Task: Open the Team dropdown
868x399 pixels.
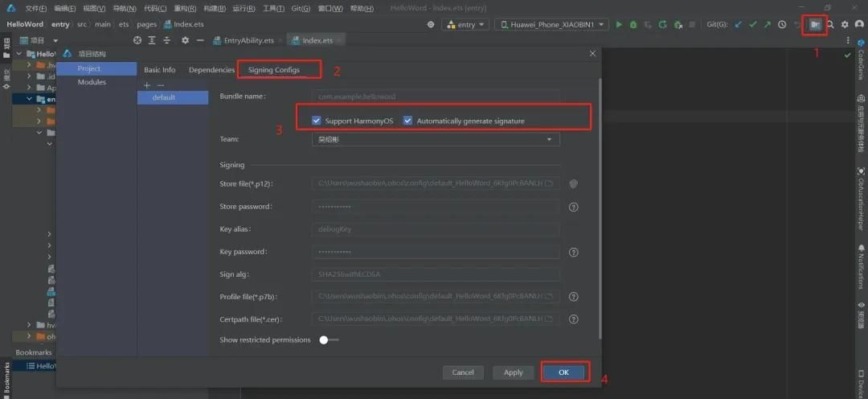Action: [x=436, y=139]
